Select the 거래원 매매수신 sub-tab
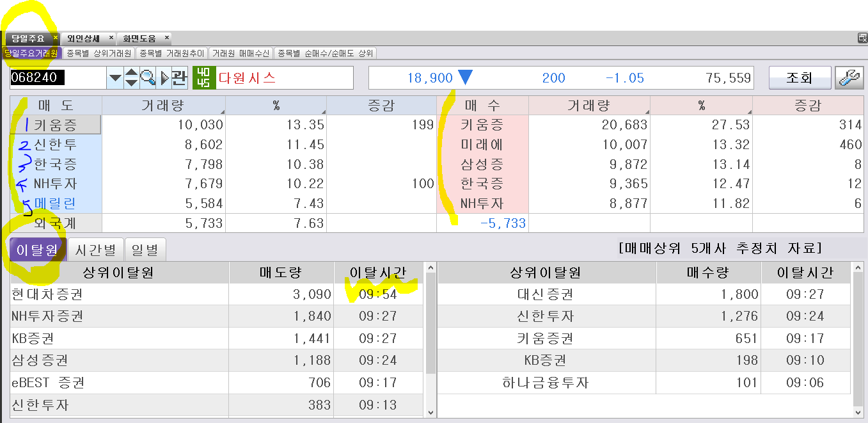 (241, 54)
